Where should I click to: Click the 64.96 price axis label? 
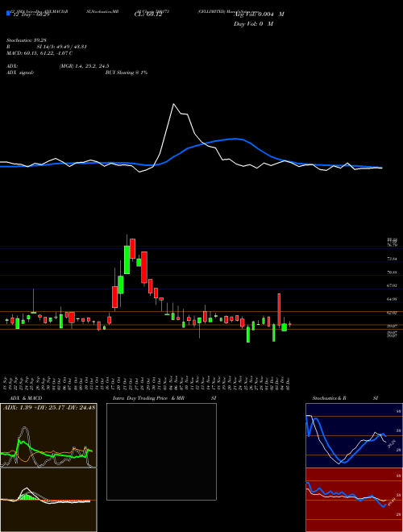392,299
